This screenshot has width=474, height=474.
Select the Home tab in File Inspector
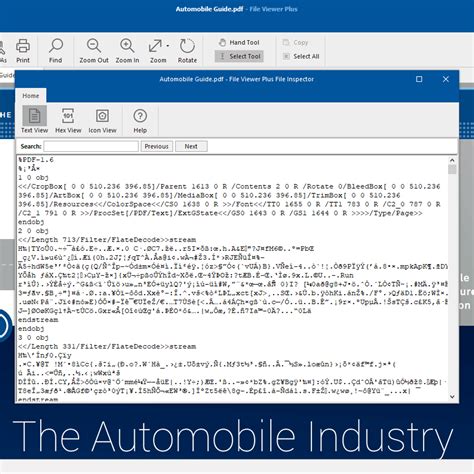point(31,96)
